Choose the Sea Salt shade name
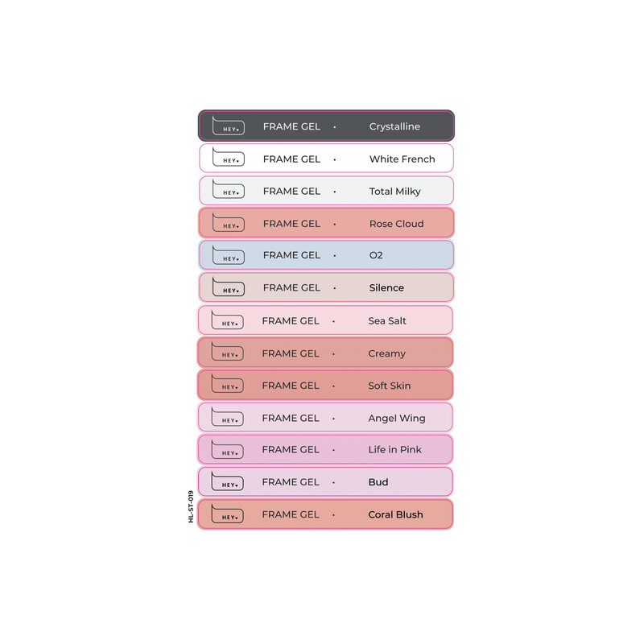 click(387, 320)
